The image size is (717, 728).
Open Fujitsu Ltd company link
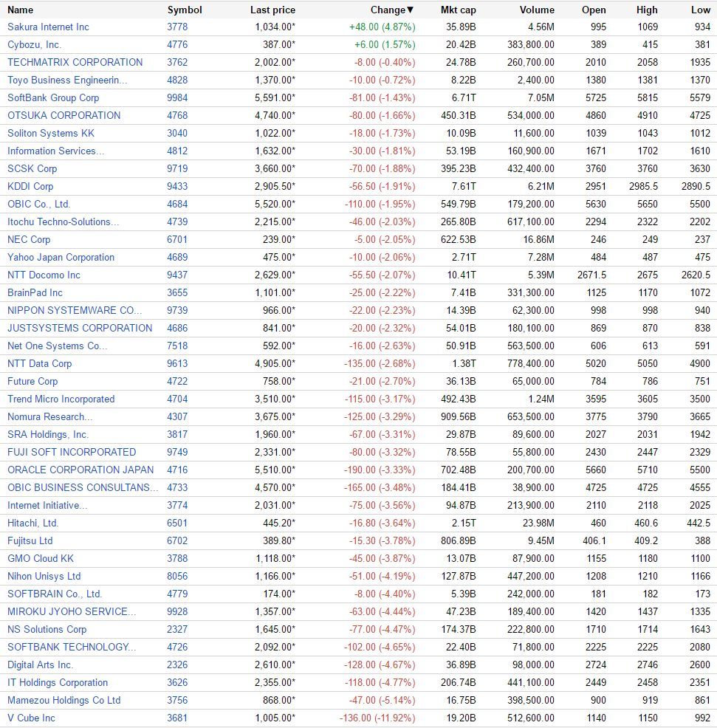click(30, 541)
